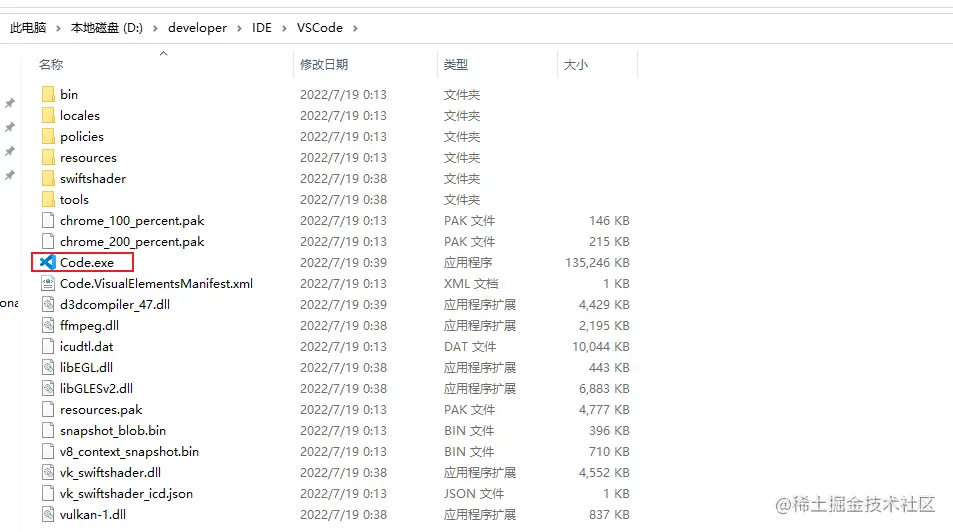Expand the chevron after IDE breadcrumb
Image resolution: width=953 pixels, height=532 pixels.
[284, 28]
